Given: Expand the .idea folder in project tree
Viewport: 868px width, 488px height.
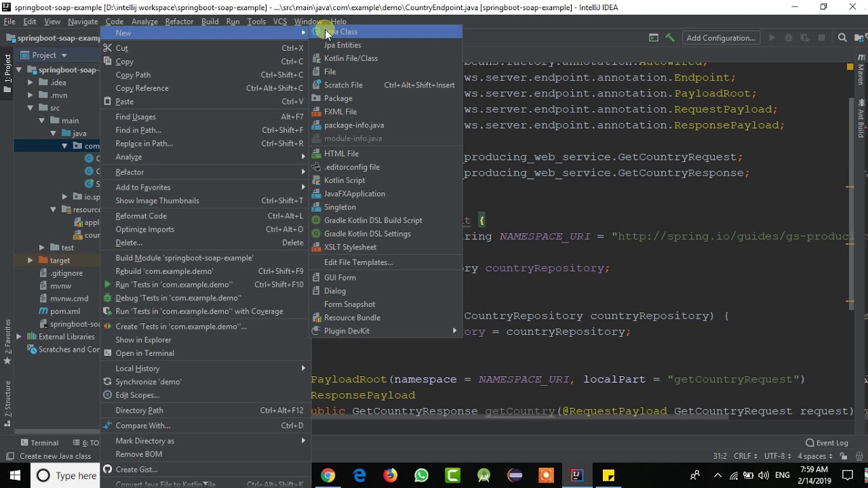Looking at the screenshot, I should (x=30, y=83).
